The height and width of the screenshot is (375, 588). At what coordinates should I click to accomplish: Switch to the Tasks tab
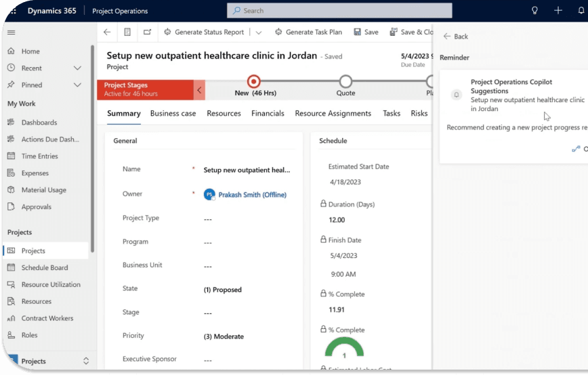point(392,113)
